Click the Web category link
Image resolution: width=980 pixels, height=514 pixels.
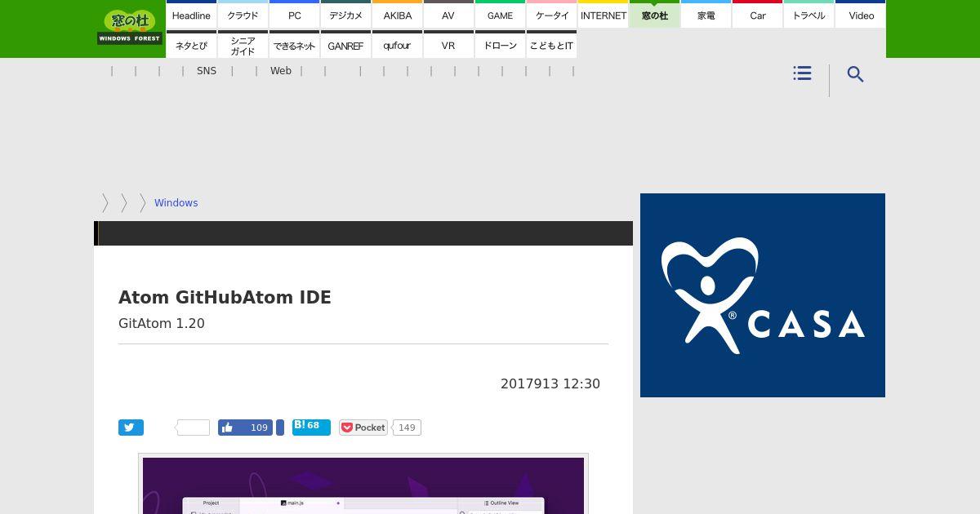(x=281, y=71)
